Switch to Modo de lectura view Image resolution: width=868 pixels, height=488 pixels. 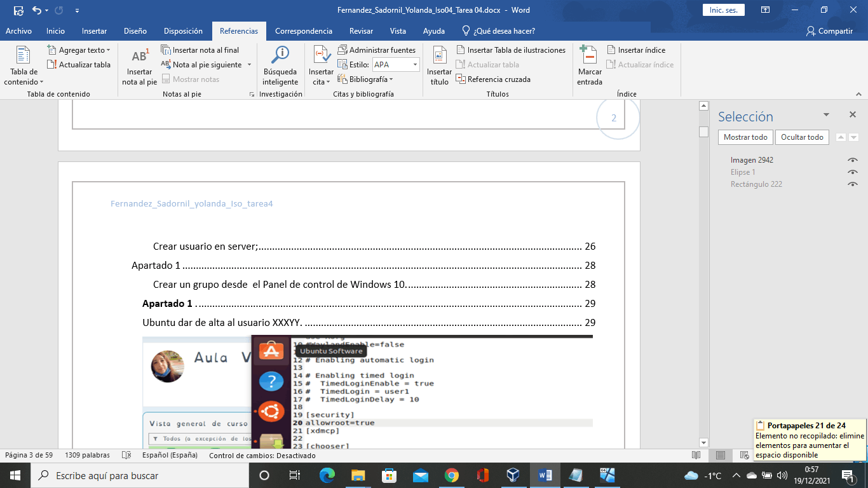(x=696, y=456)
